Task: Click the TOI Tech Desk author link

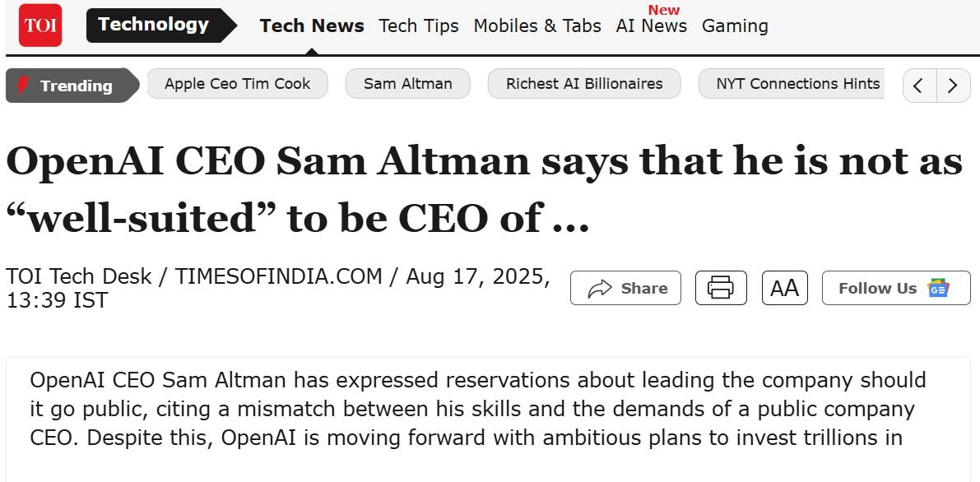Action: click(79, 276)
